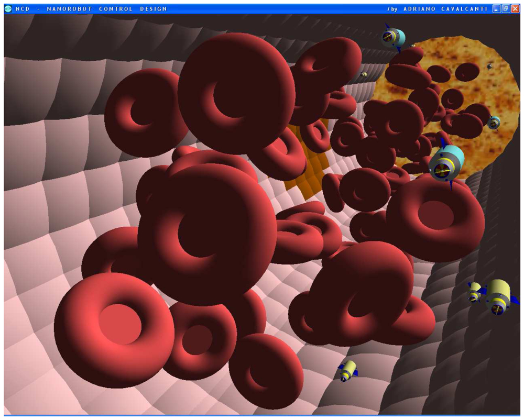This screenshot has width=524, height=420.
Task: Close the Nanorobot Control Design window
Action: click(x=515, y=9)
